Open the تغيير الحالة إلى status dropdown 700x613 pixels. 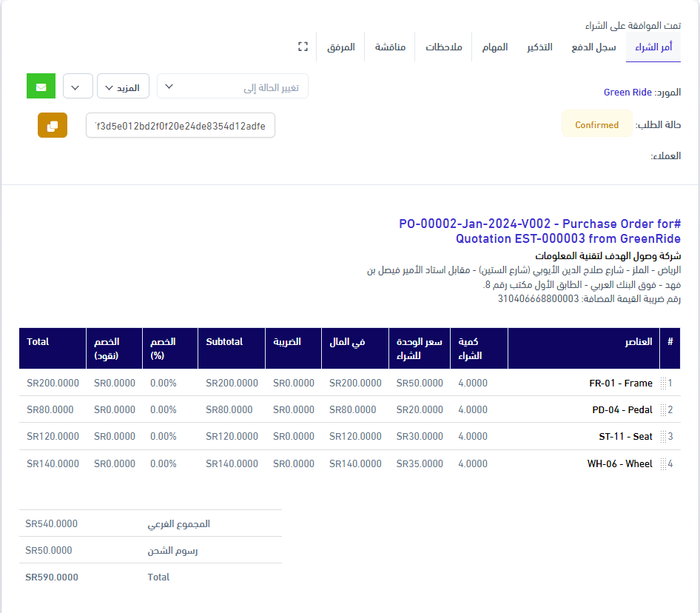[232, 87]
